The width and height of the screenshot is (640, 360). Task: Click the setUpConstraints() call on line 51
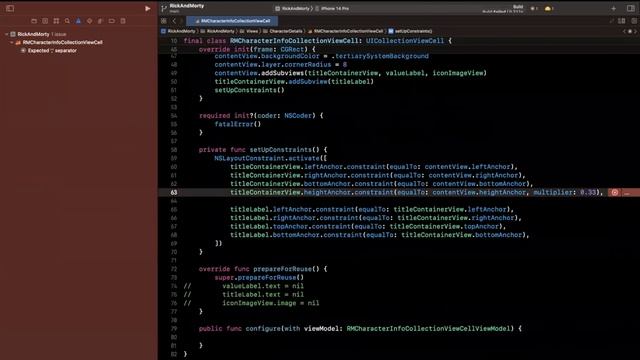point(249,90)
